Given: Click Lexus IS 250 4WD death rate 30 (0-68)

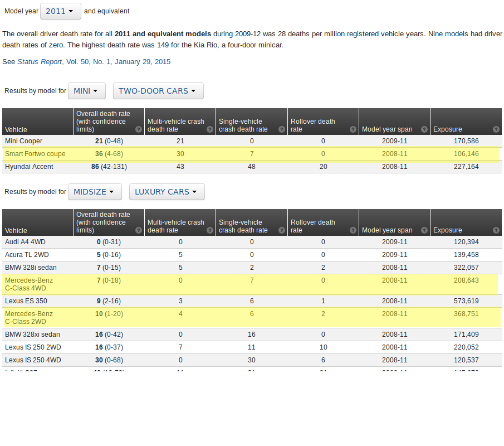Looking at the screenshot, I should pos(109,360).
